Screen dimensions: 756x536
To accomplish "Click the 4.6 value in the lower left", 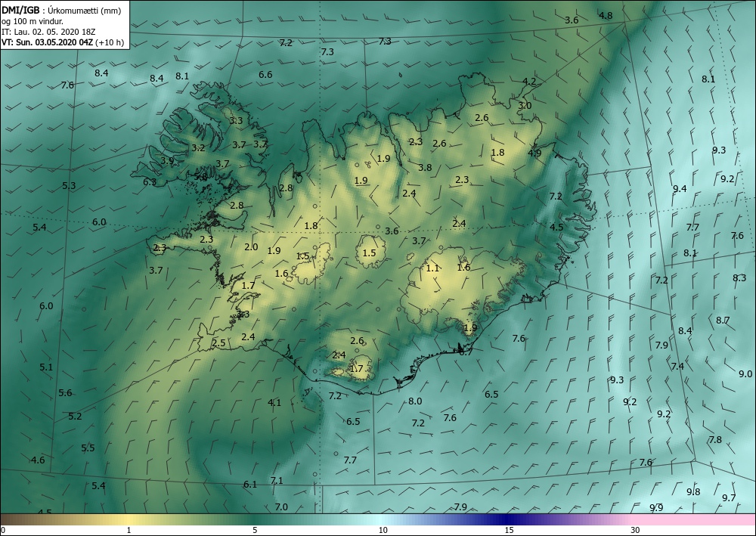I will [x=38, y=460].
